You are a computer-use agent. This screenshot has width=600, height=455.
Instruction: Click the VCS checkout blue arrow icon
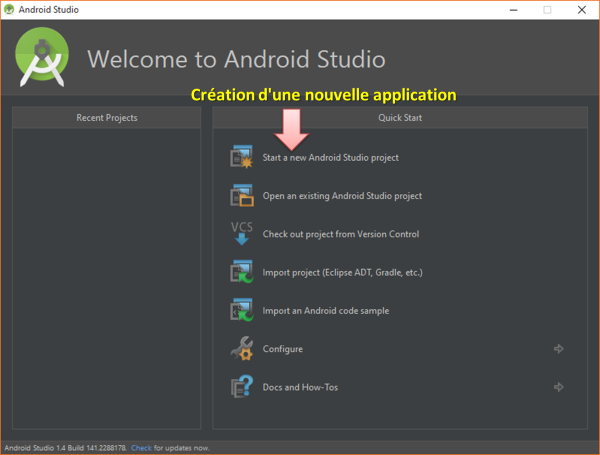(x=241, y=233)
